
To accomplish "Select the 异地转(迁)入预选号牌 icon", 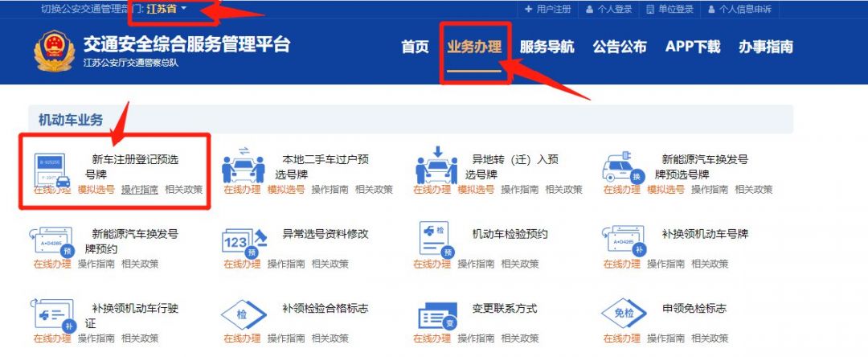I will point(436,166).
